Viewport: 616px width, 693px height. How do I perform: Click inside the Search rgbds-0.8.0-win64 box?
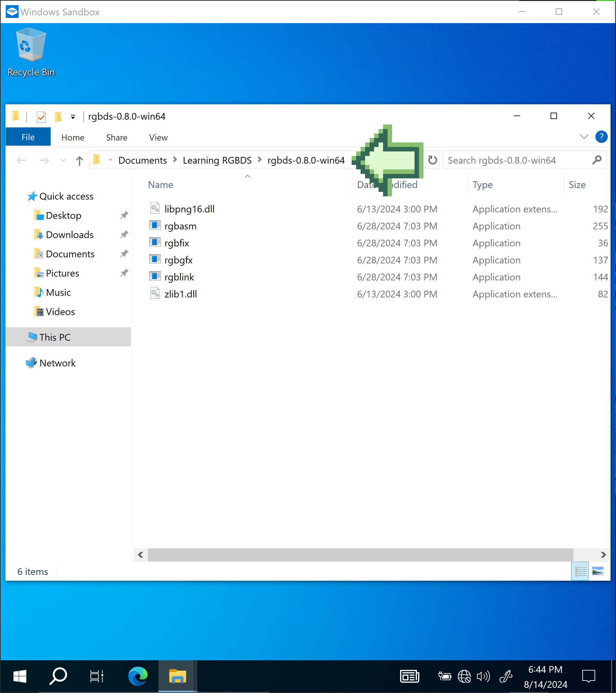(509, 160)
